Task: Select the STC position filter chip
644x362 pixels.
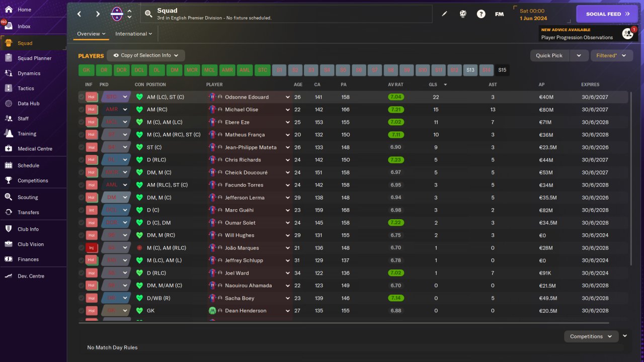Action: click(262, 70)
